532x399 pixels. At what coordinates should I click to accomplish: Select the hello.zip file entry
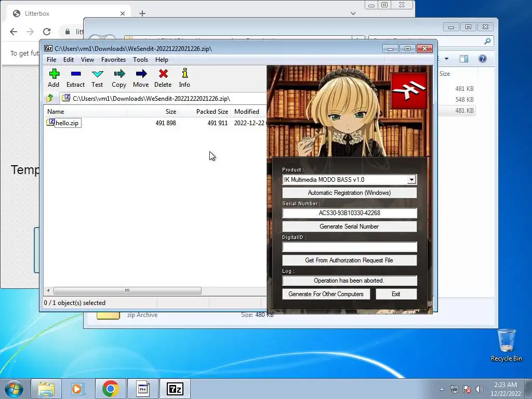67,123
